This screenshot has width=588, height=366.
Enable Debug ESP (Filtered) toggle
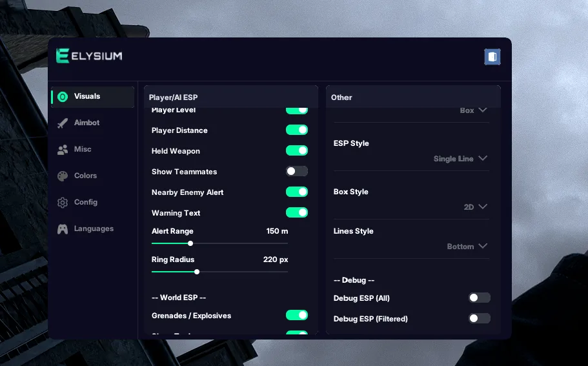(480, 318)
